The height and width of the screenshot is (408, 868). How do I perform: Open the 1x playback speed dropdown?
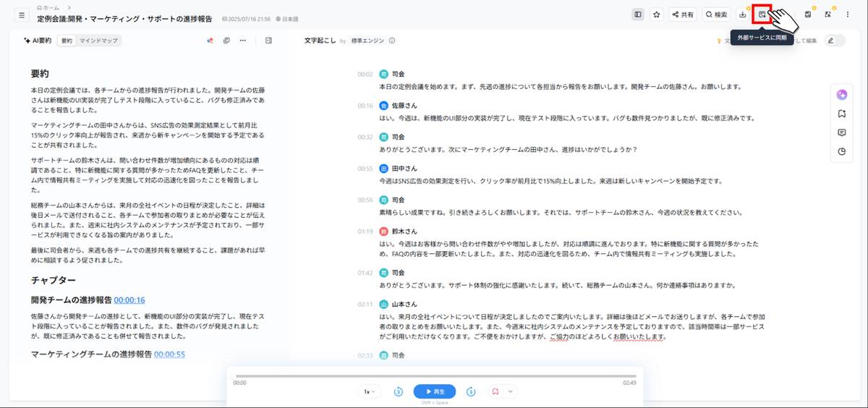click(369, 391)
